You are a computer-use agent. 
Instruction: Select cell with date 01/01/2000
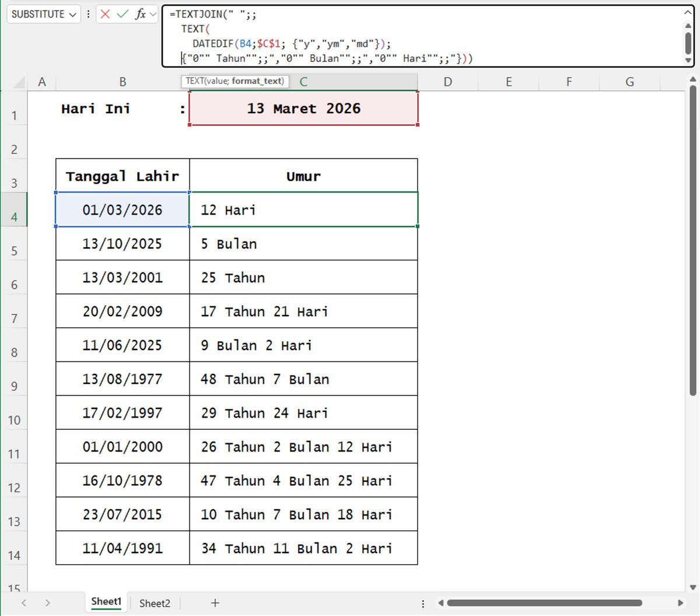[x=123, y=447]
